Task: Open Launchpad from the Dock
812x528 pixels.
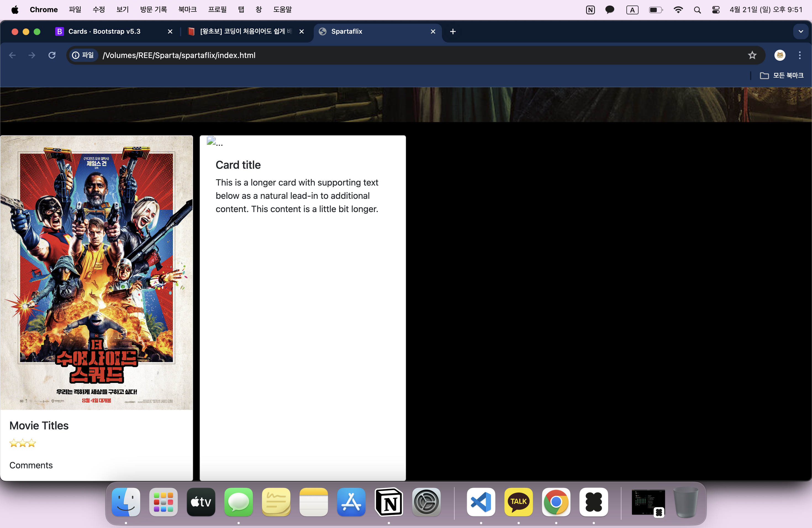Action: click(164, 502)
